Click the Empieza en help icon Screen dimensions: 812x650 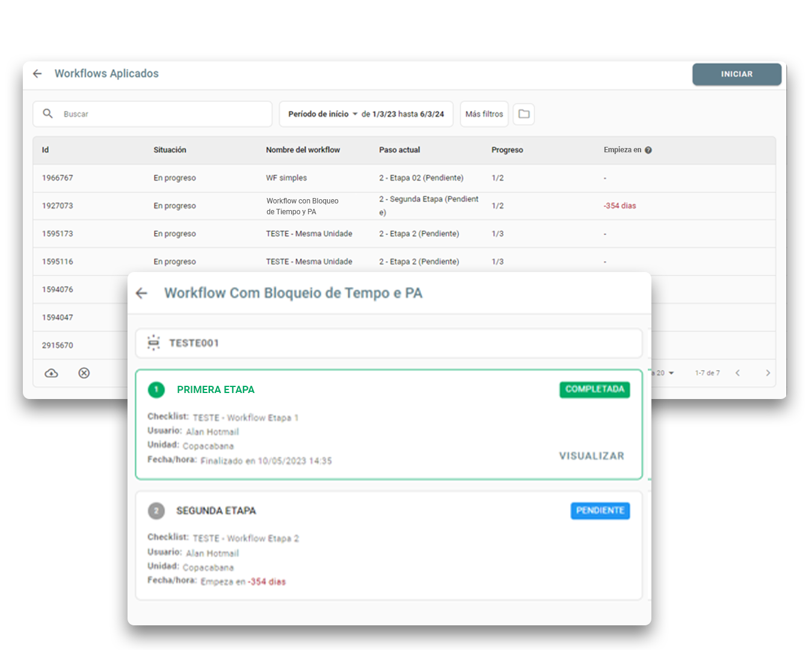pos(648,150)
